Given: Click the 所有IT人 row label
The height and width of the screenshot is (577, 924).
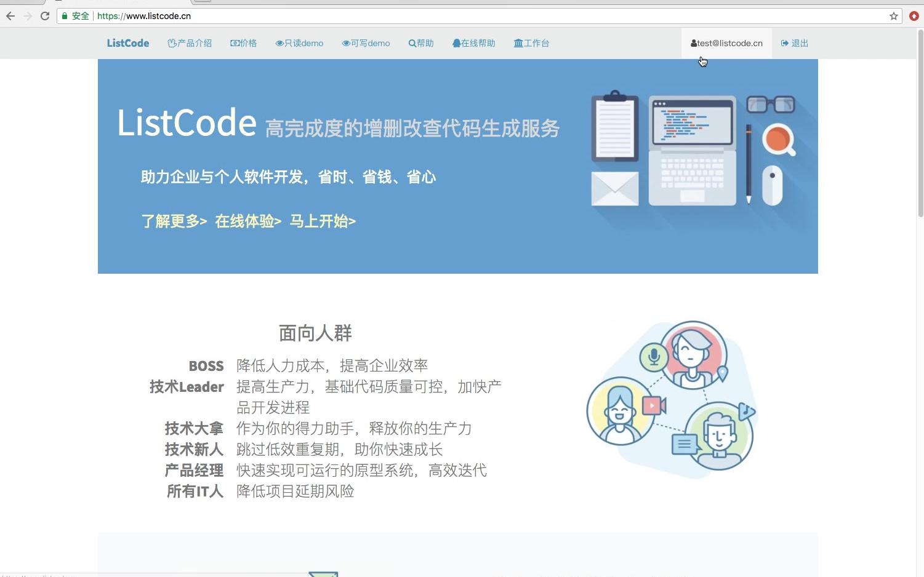Looking at the screenshot, I should tap(195, 491).
